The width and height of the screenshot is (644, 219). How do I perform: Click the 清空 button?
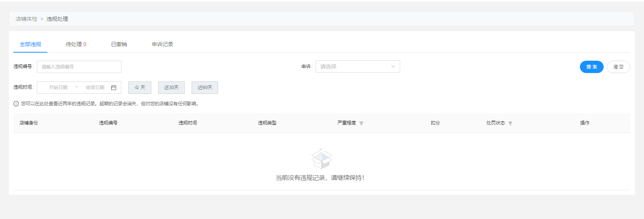pyautogui.click(x=618, y=67)
